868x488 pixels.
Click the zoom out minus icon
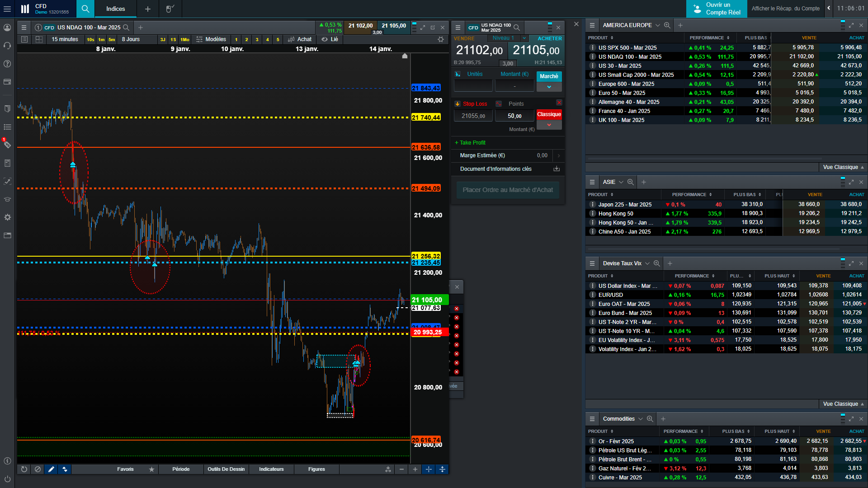coord(401,469)
